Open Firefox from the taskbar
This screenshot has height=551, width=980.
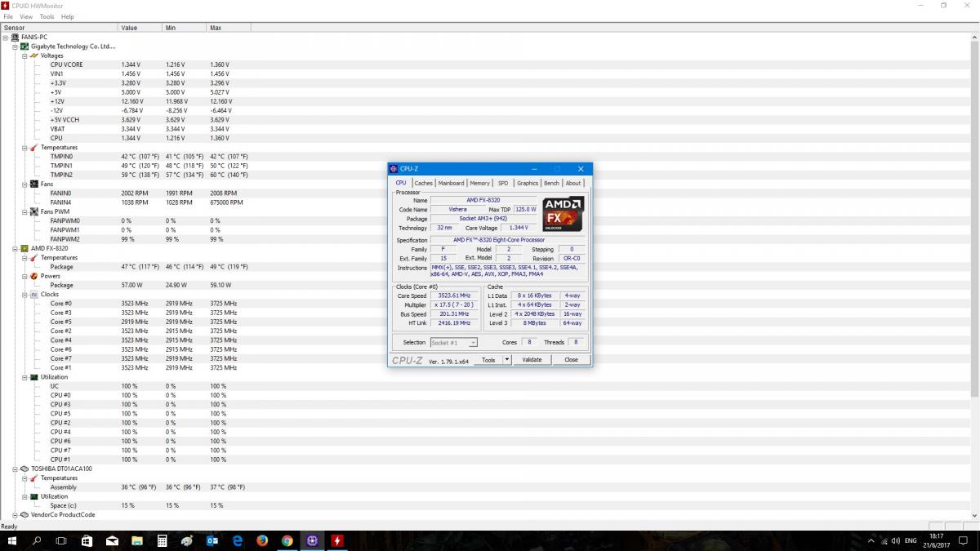pos(262,540)
